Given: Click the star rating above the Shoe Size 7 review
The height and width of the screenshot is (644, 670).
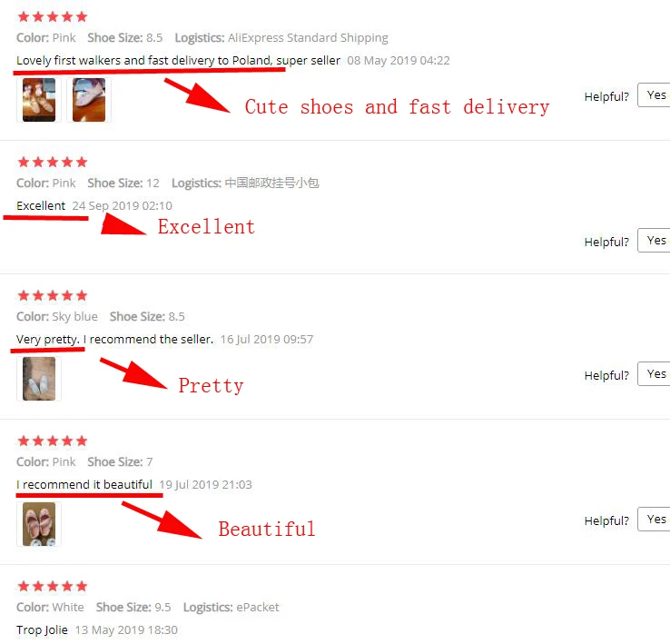Looking at the screenshot, I should (x=53, y=441).
